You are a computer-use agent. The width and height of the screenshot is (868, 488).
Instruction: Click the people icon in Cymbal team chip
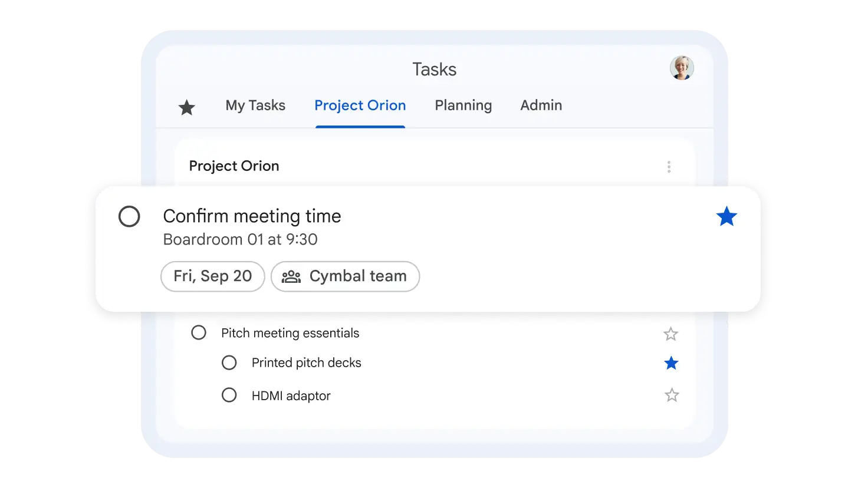click(x=291, y=276)
